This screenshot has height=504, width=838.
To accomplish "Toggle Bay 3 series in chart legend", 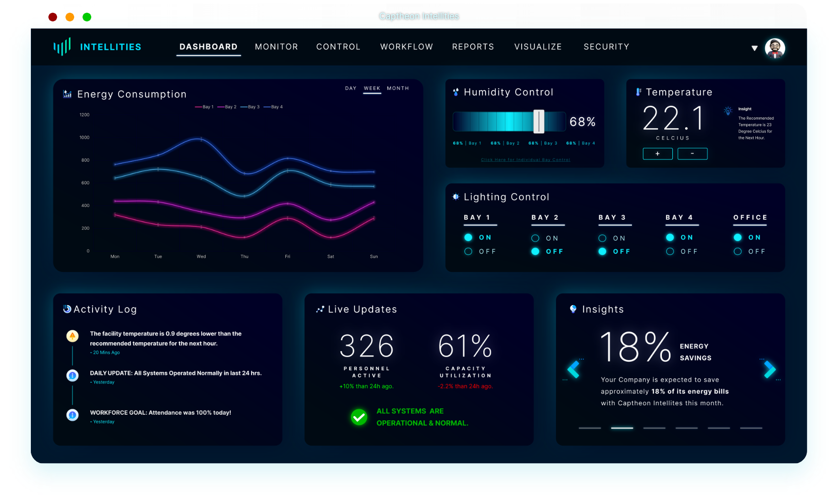I will pos(250,107).
